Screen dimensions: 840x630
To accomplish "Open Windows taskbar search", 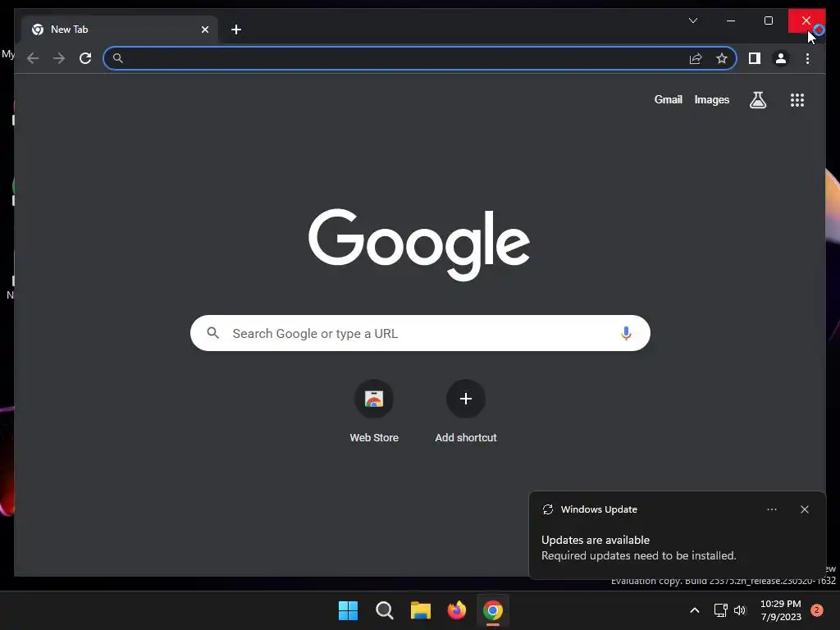I will click(385, 610).
